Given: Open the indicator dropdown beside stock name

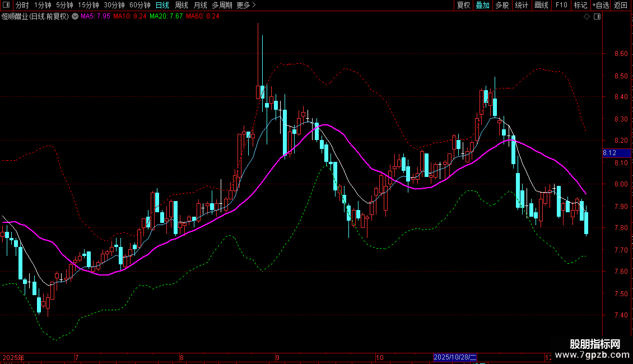Looking at the screenshot, I should click(75, 16).
